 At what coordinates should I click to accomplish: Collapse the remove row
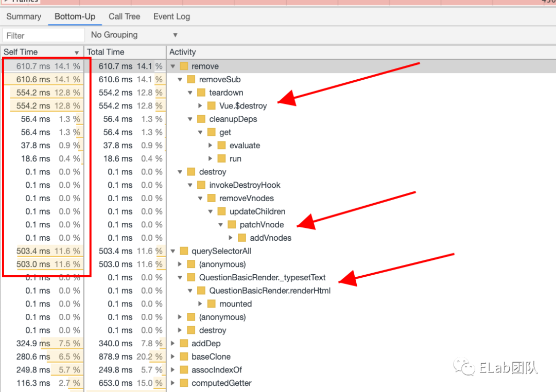click(173, 66)
